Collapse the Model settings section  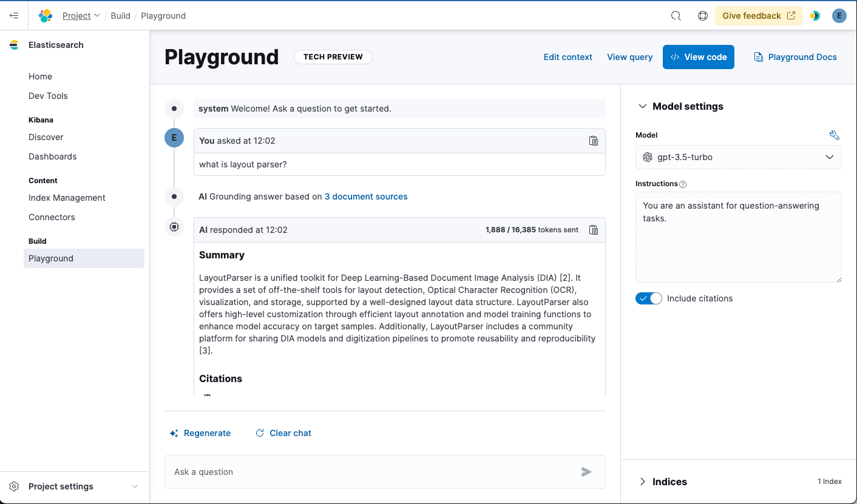(x=642, y=106)
